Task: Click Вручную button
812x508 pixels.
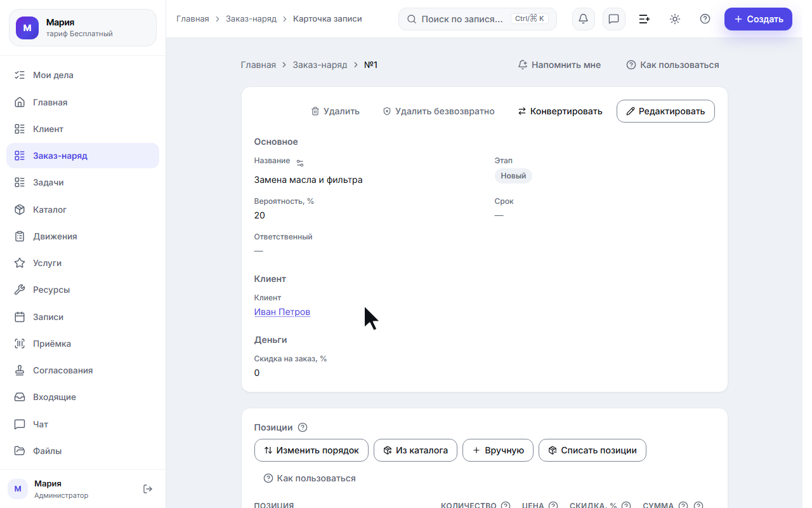Action: click(x=498, y=450)
